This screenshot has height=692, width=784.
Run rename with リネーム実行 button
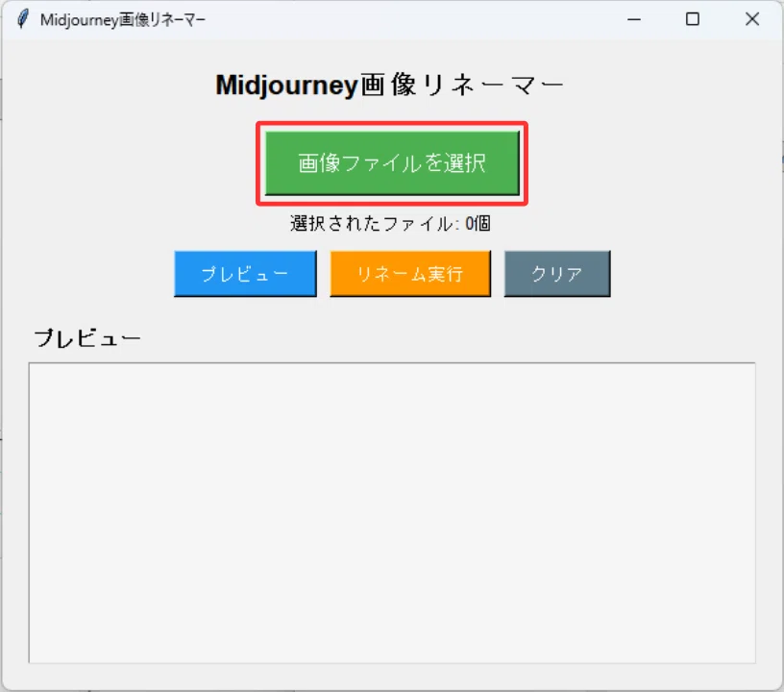pos(410,274)
